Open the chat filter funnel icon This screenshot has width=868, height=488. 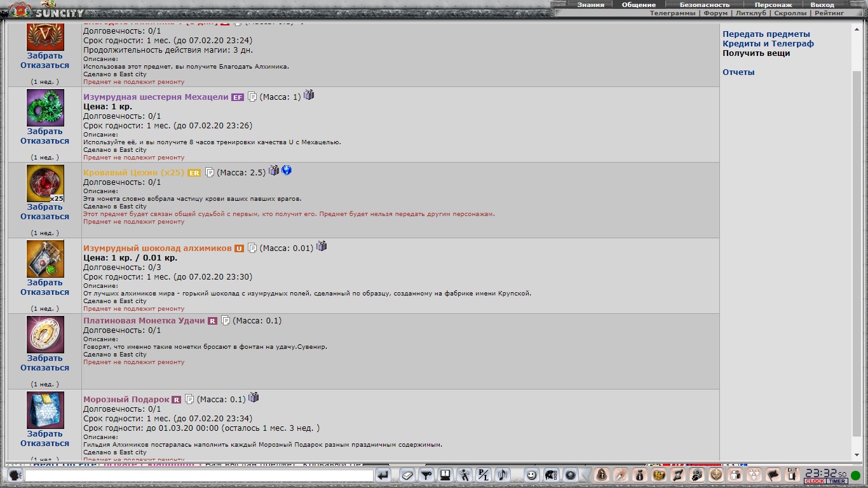[x=426, y=475]
